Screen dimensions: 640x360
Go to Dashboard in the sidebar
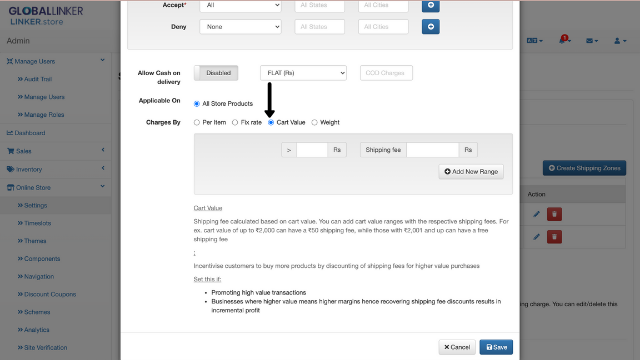(x=26, y=133)
